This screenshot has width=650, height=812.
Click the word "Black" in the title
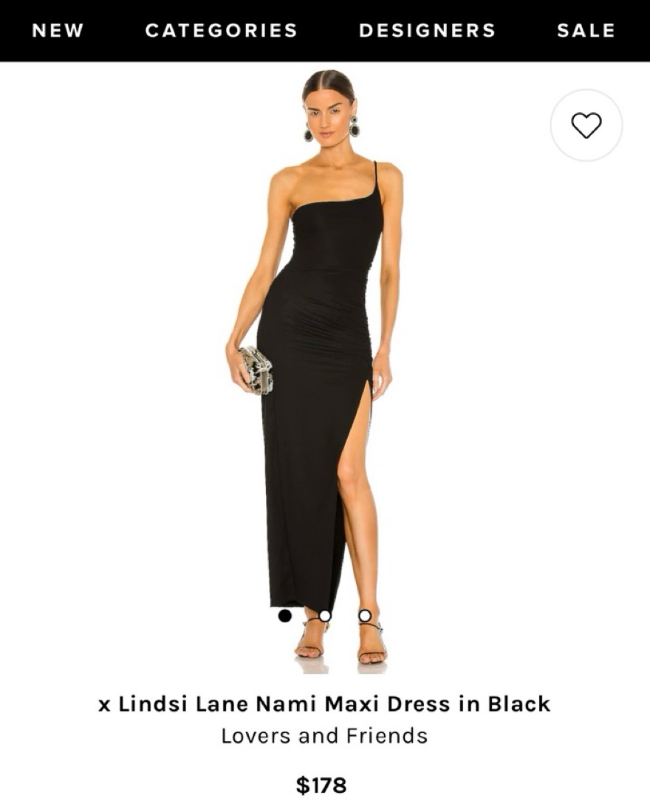pyautogui.click(x=519, y=704)
